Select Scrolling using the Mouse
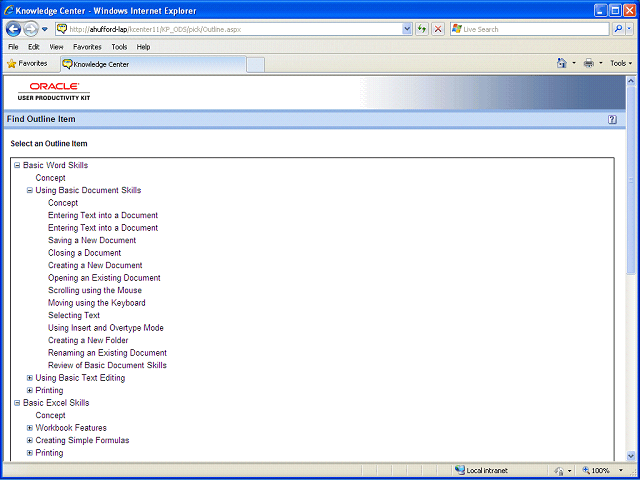The width and height of the screenshot is (640, 480). [x=95, y=291]
